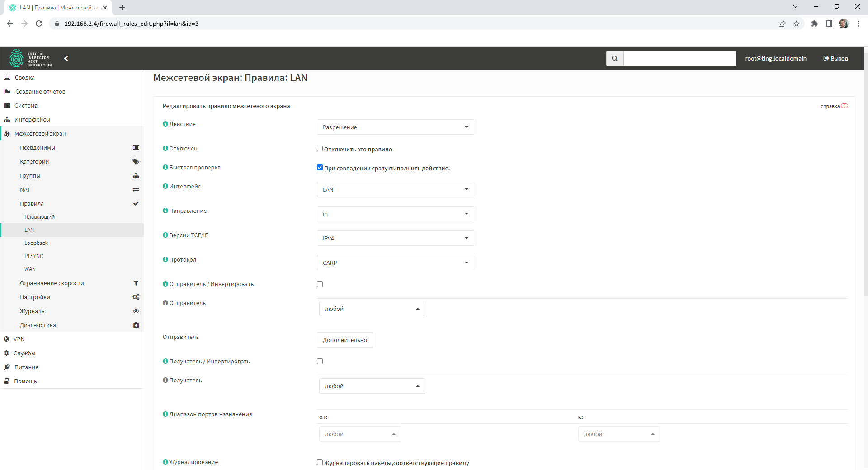This screenshot has width=868, height=470.
Task: Open the Действие dropdown showing Разрешение
Action: tap(395, 127)
